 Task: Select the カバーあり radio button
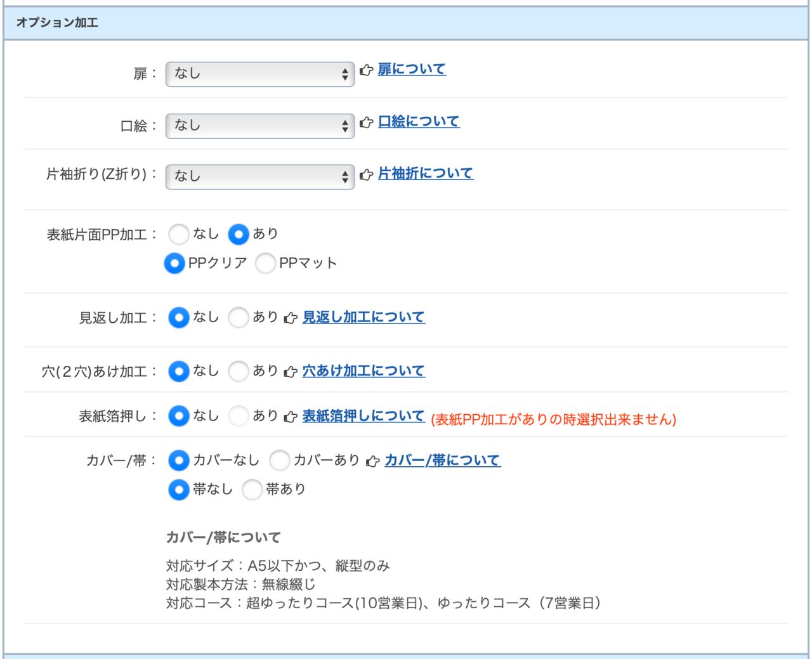coord(280,460)
